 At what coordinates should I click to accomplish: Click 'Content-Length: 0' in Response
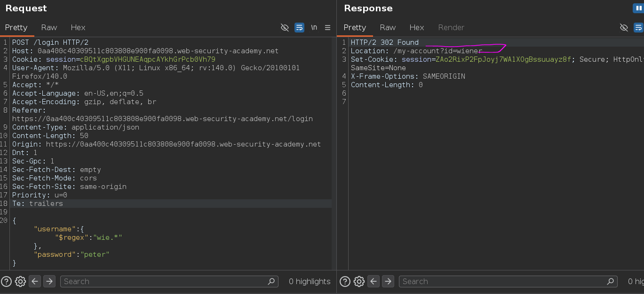(387, 85)
